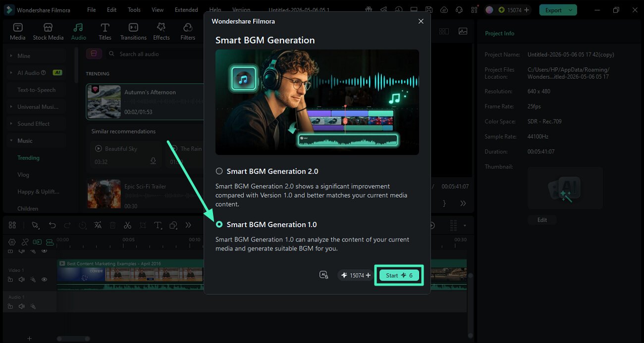Expand the Sound Effect category
644x343 pixels.
point(11,124)
